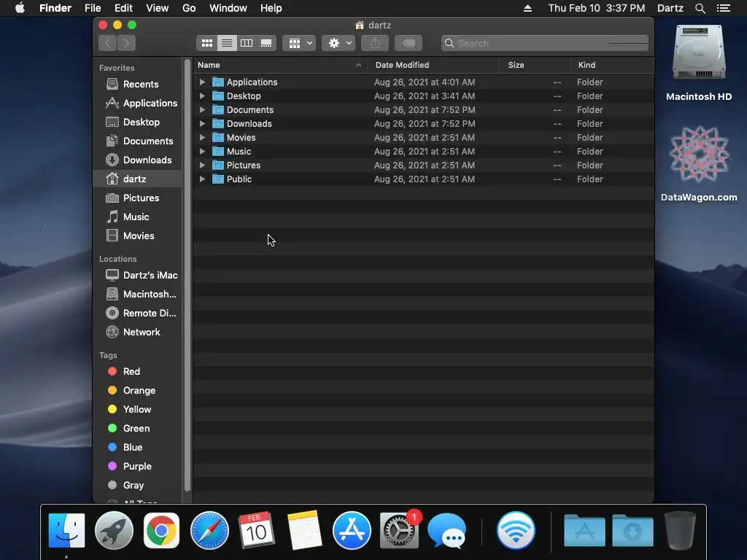Select the Orange tag

(138, 391)
